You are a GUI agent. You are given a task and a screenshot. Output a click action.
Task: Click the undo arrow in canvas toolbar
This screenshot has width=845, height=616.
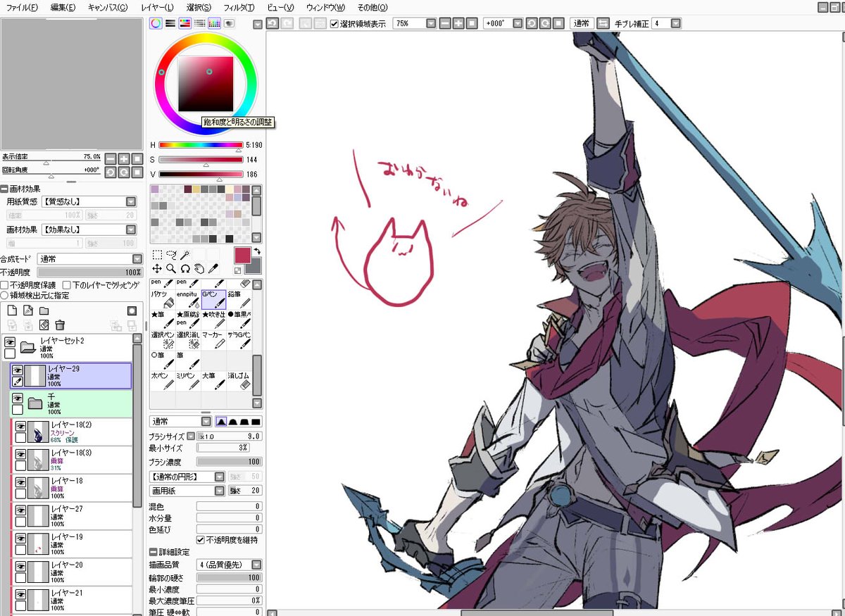pyautogui.click(x=272, y=23)
